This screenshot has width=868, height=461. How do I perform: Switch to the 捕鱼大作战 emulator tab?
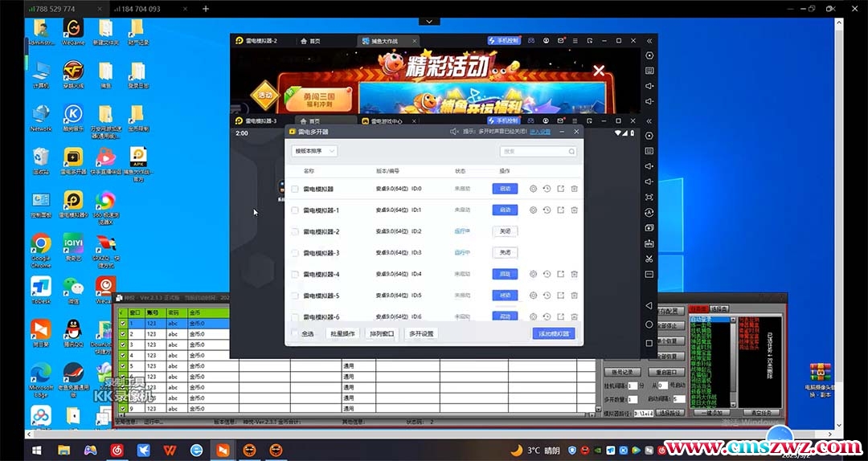[x=387, y=40]
